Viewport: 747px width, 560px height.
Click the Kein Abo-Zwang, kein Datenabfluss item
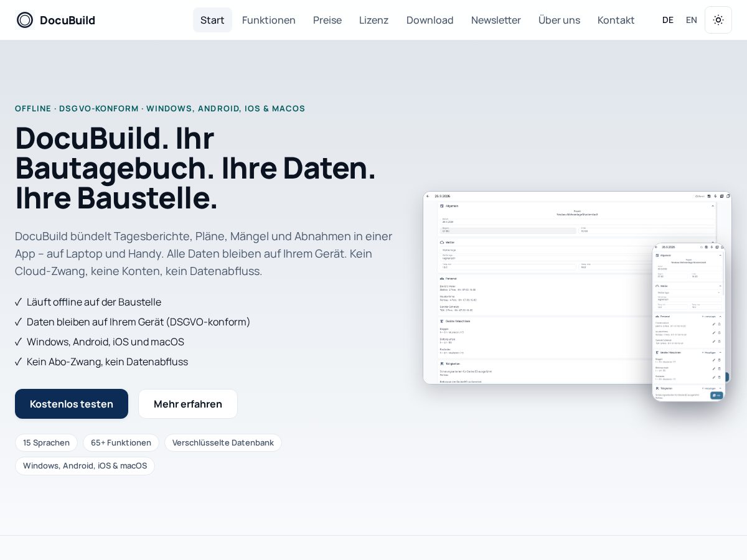[101, 362]
